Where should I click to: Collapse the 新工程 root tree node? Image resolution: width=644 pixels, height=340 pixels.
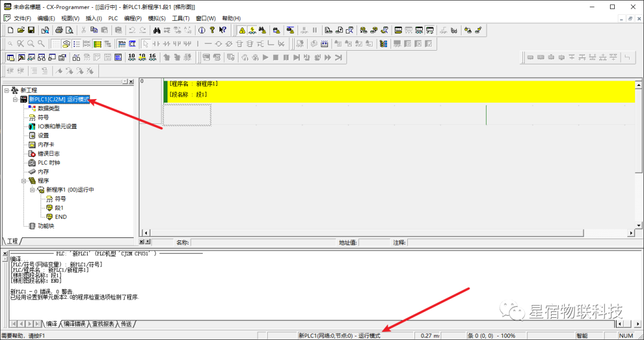[x=7, y=90]
